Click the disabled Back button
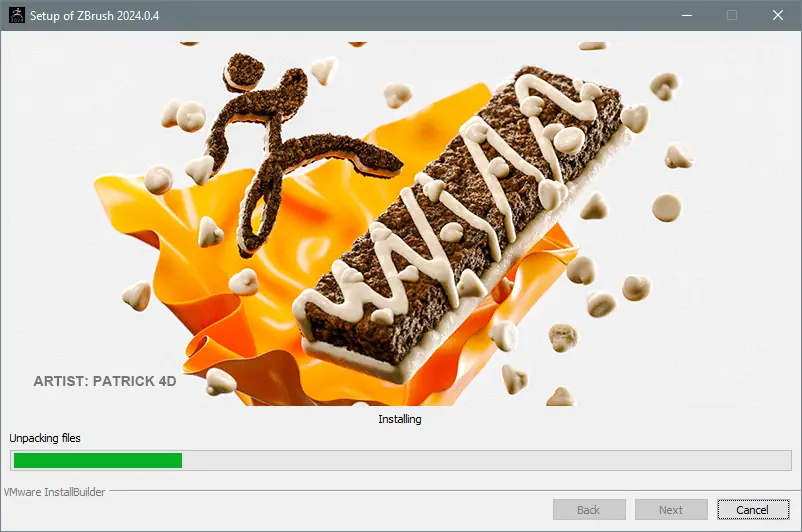 pos(589,509)
